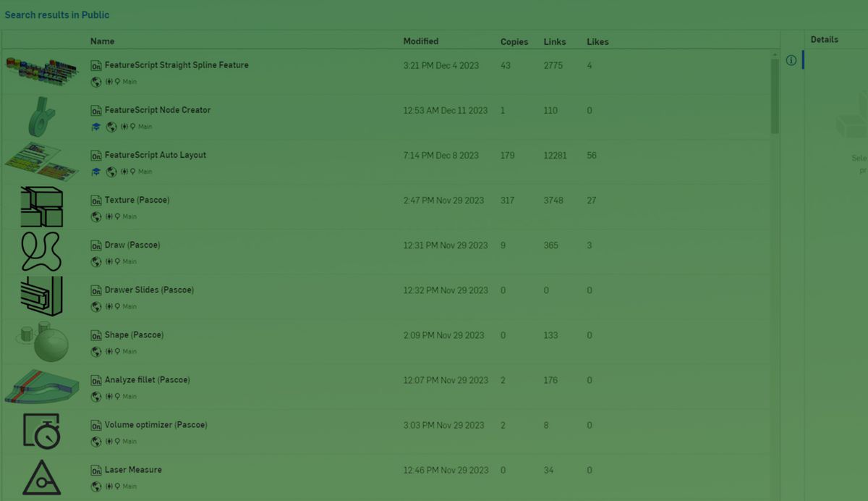The image size is (868, 501).
Task: Click the public globe icon under Analyze fillet (Pascoe)
Action: [96, 396]
